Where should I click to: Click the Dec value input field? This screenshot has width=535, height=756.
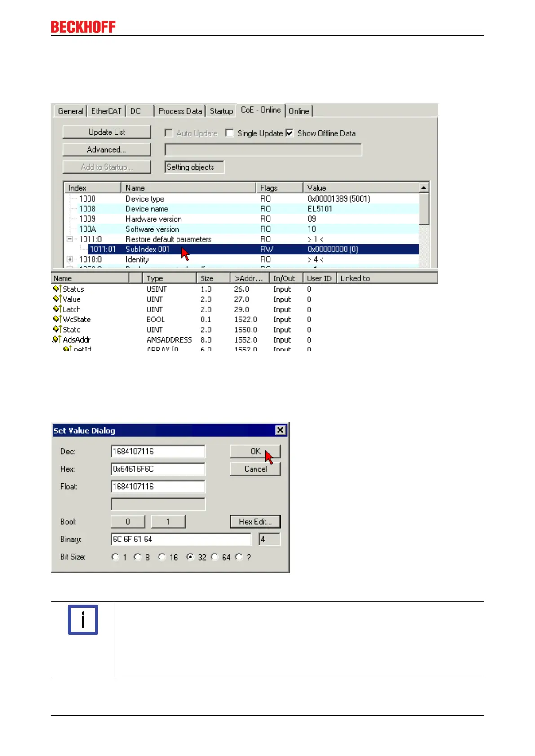coord(158,452)
